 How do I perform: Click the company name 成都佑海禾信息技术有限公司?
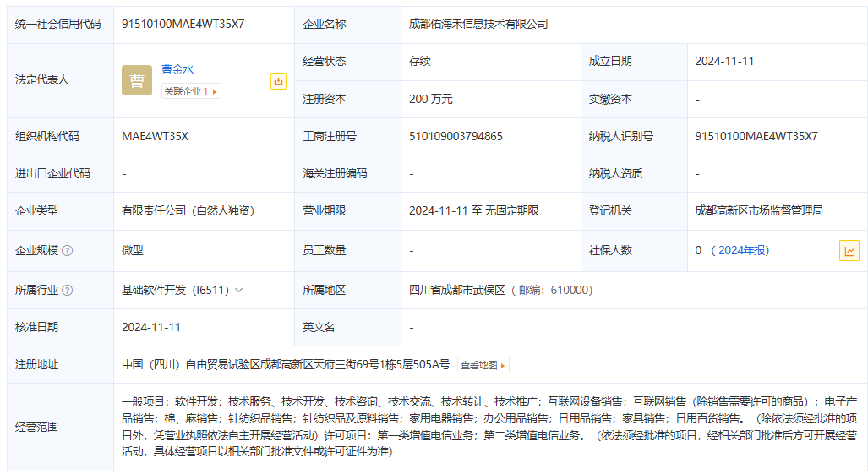pyautogui.click(x=478, y=24)
